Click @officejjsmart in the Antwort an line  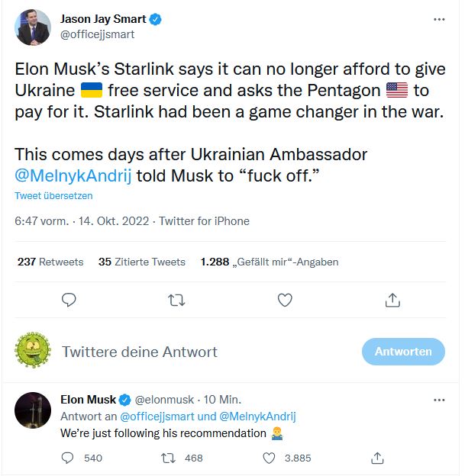coord(153,416)
